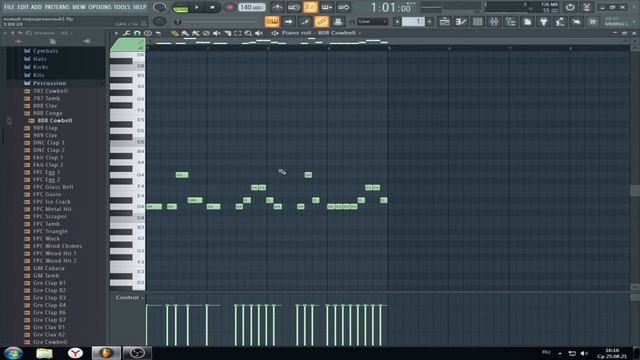The image size is (640, 360).
Task: Open the ADD menu
Action: tap(37, 7)
